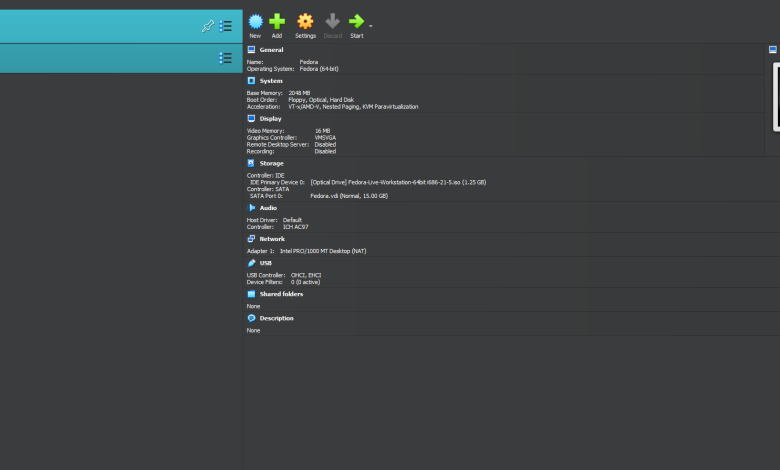Image resolution: width=780 pixels, height=470 pixels.
Task: Click "Fedora.vdi (Normal, 15.00 GB)" disk
Action: click(x=349, y=196)
